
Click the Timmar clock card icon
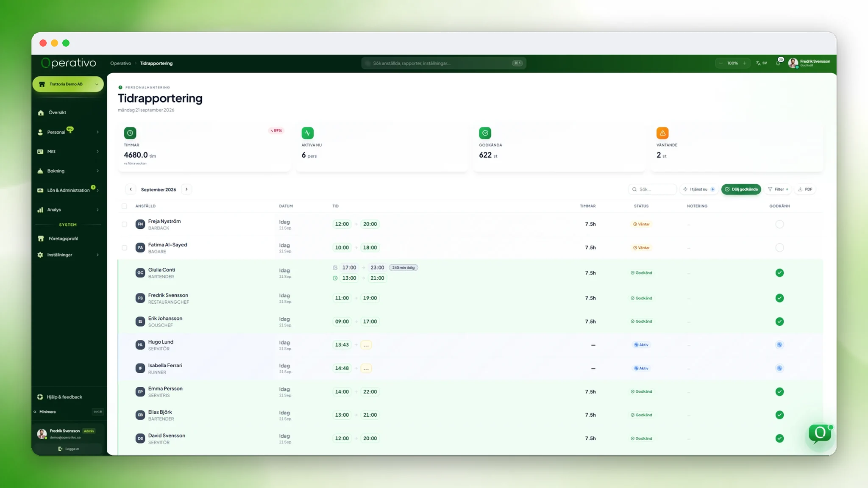(130, 133)
